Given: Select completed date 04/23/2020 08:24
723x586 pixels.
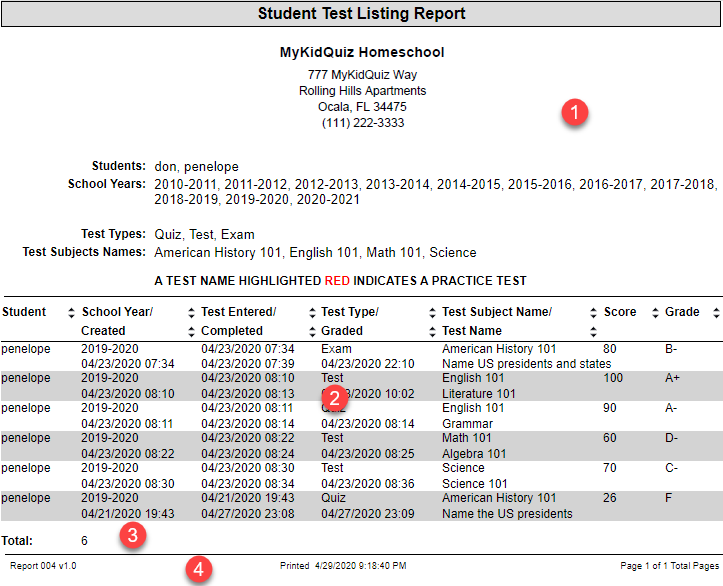Looking at the screenshot, I should point(248,454).
